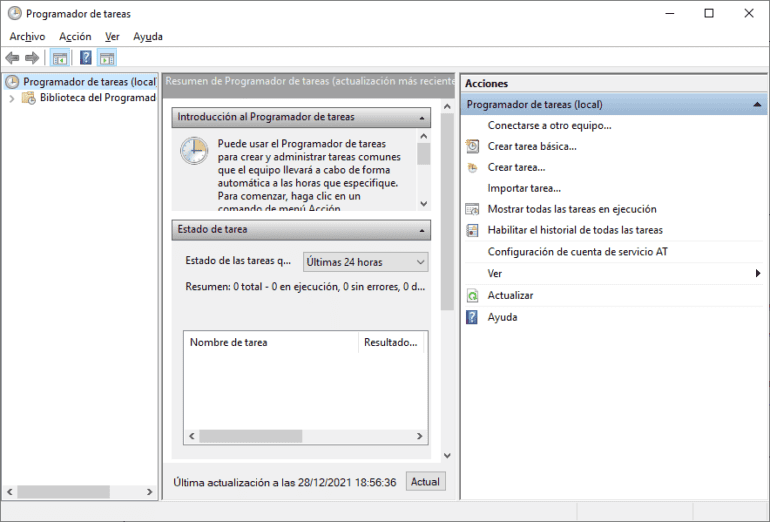
Task: Minimize the Programador de tareas window
Action: pyautogui.click(x=670, y=13)
